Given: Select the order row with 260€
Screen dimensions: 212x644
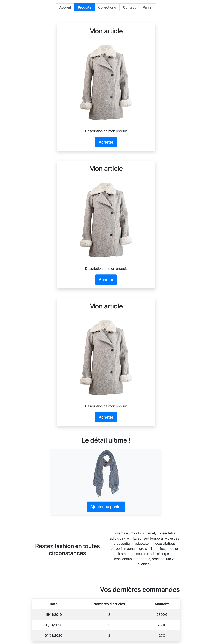Looking at the screenshot, I should point(106,625).
